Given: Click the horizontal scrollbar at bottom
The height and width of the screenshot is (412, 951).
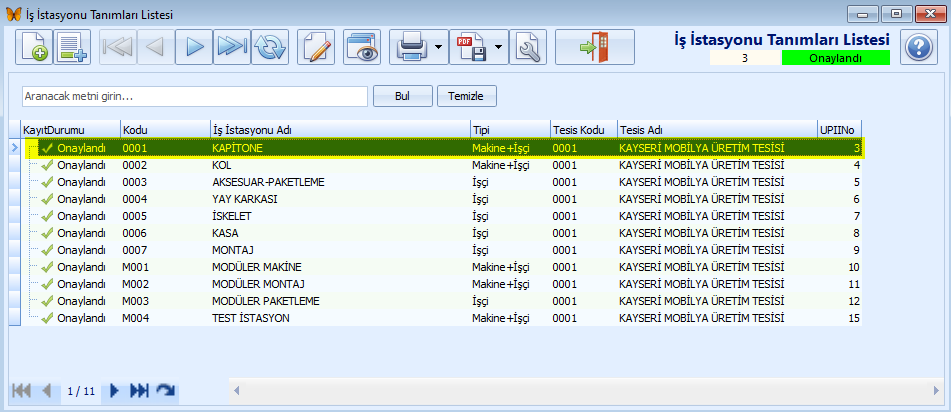Looking at the screenshot, I should [x=585, y=389].
